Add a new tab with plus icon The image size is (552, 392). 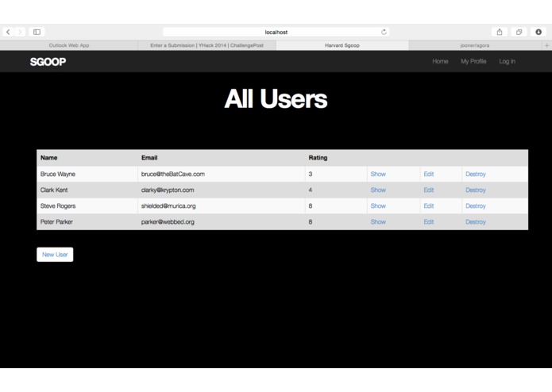[546, 45]
